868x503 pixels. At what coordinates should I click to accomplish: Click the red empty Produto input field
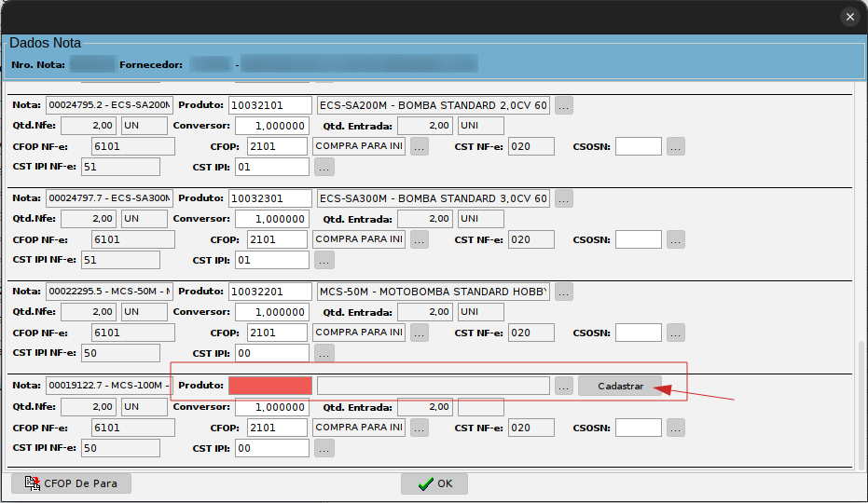point(269,386)
